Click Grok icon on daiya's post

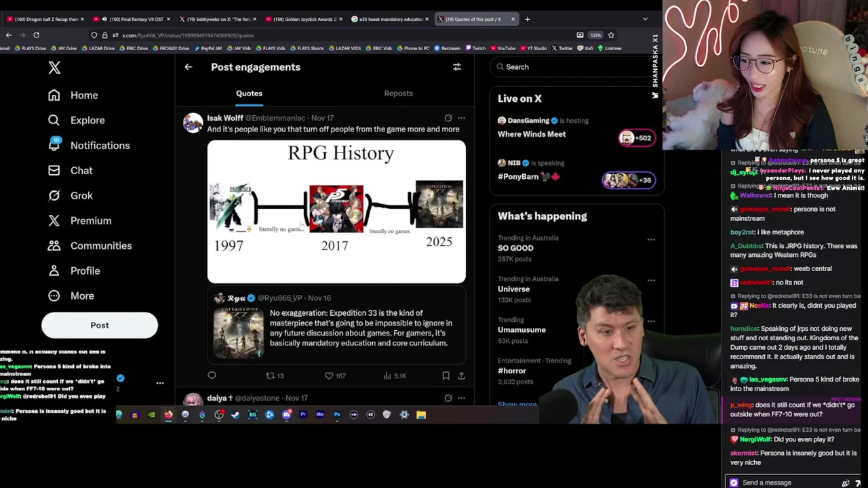[x=448, y=398]
